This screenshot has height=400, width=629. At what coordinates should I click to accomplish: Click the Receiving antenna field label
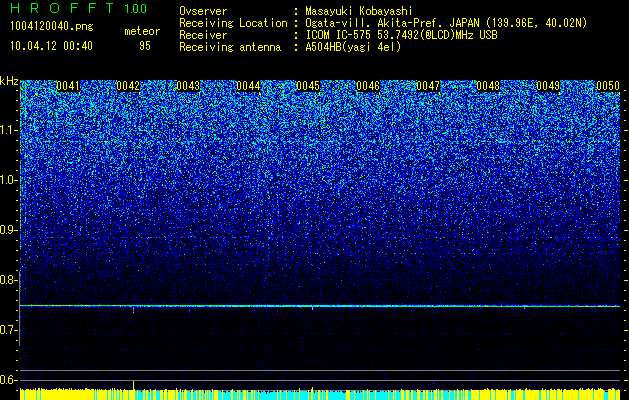(230, 47)
